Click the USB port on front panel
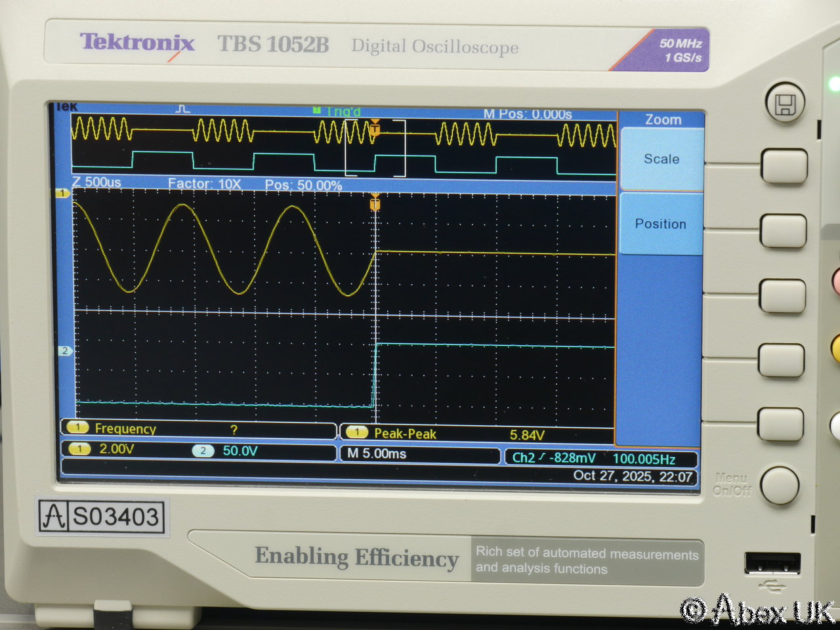The height and width of the screenshot is (630, 840). (x=772, y=564)
